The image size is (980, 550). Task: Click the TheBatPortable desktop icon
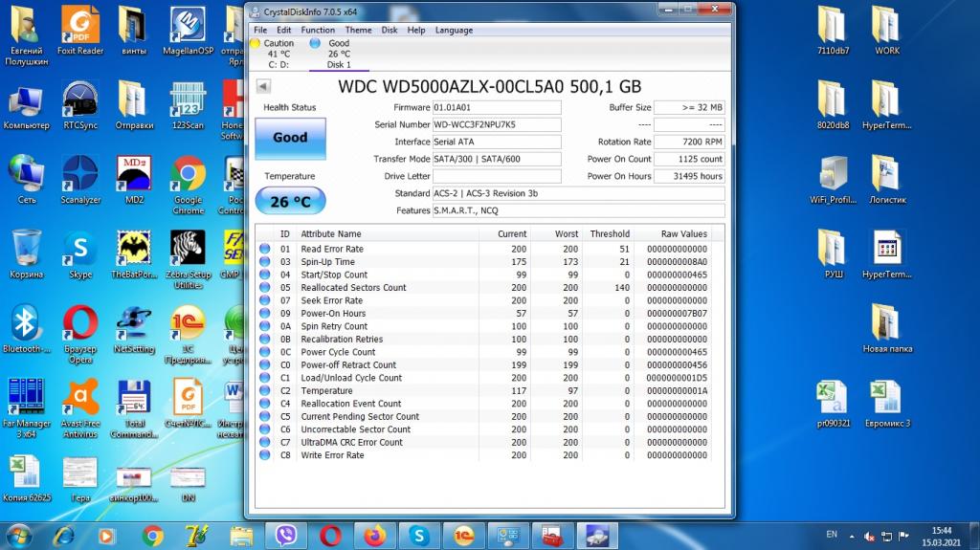pyautogui.click(x=134, y=253)
